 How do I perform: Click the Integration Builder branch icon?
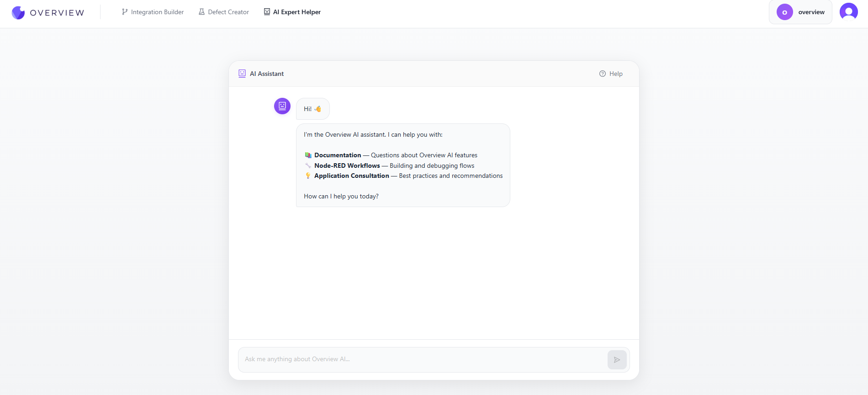(x=125, y=12)
